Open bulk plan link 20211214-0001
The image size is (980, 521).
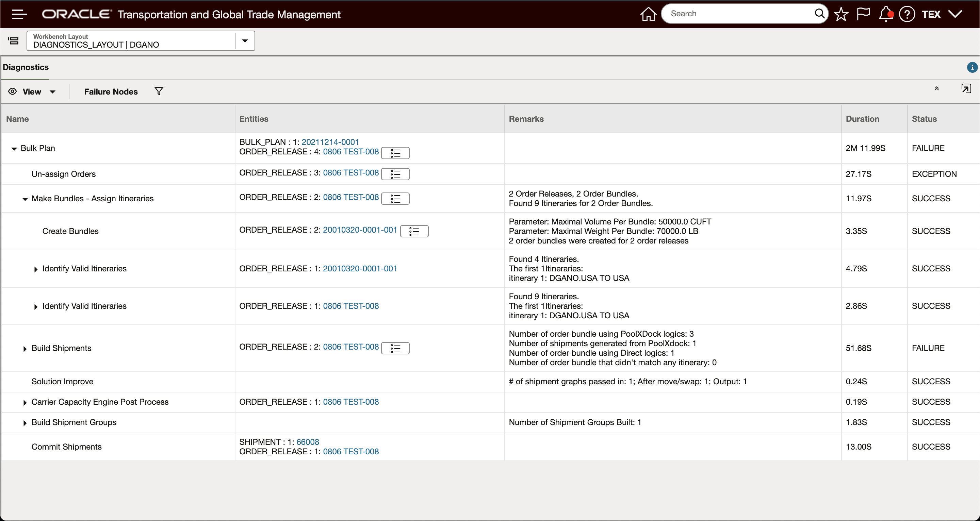[x=330, y=142]
